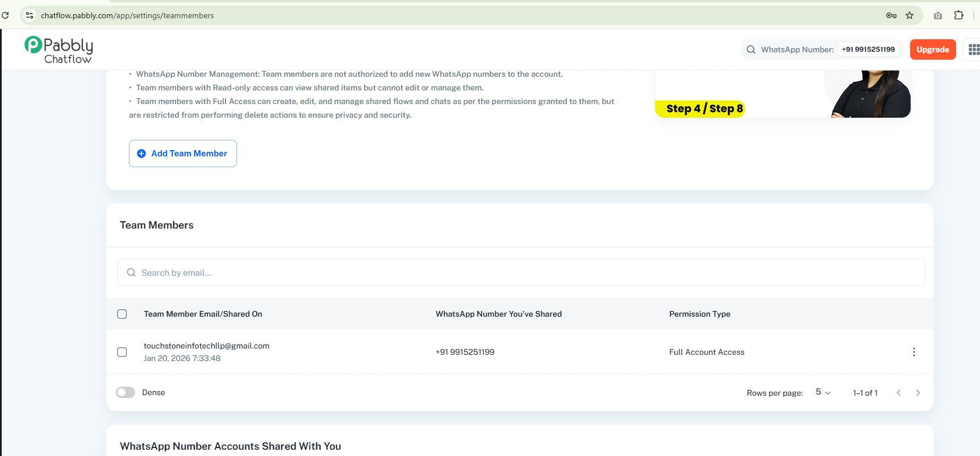Open the WhatsApp Number selector
Viewport: 980px width, 456px height.
coord(821,49)
